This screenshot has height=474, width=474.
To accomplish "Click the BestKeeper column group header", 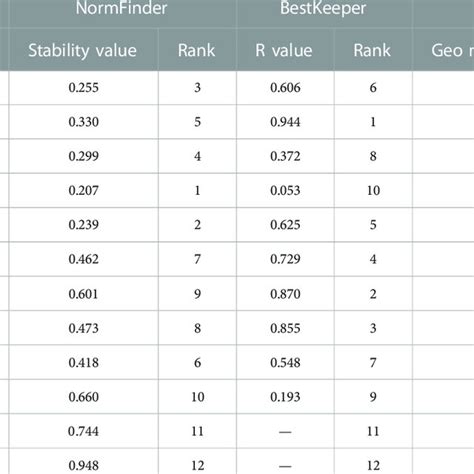I will pyautogui.click(x=324, y=9).
